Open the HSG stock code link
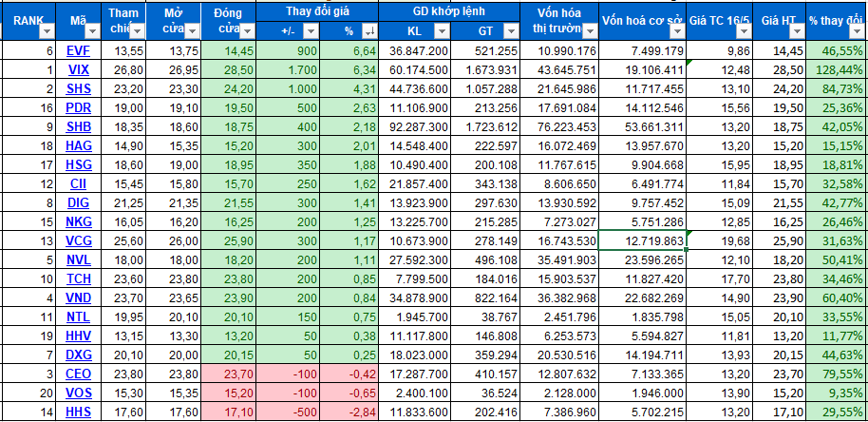The width and height of the screenshot is (868, 422). [x=78, y=165]
